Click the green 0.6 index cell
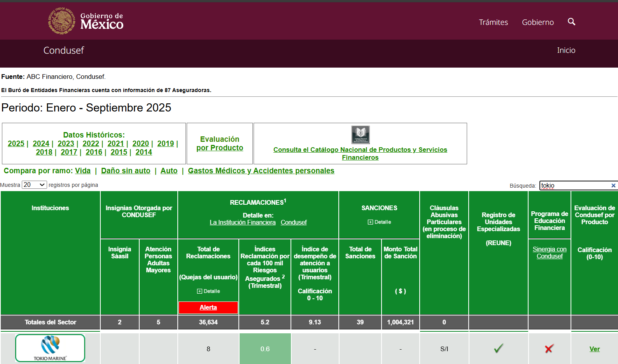Image resolution: width=618 pixels, height=364 pixels. tap(265, 349)
